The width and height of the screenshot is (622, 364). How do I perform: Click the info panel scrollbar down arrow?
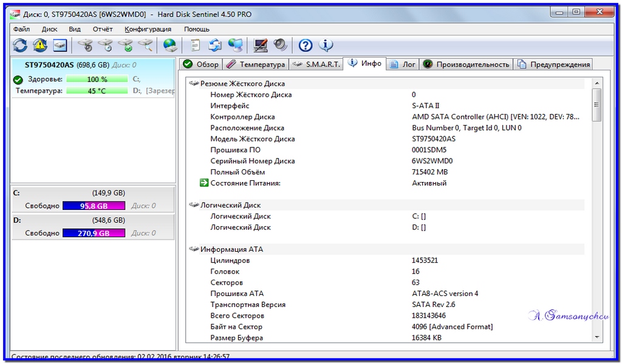596,337
